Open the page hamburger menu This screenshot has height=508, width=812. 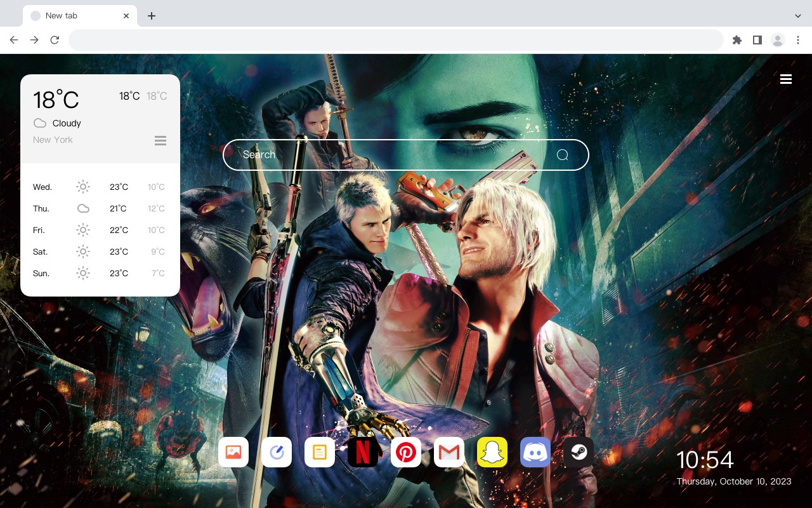tap(786, 79)
